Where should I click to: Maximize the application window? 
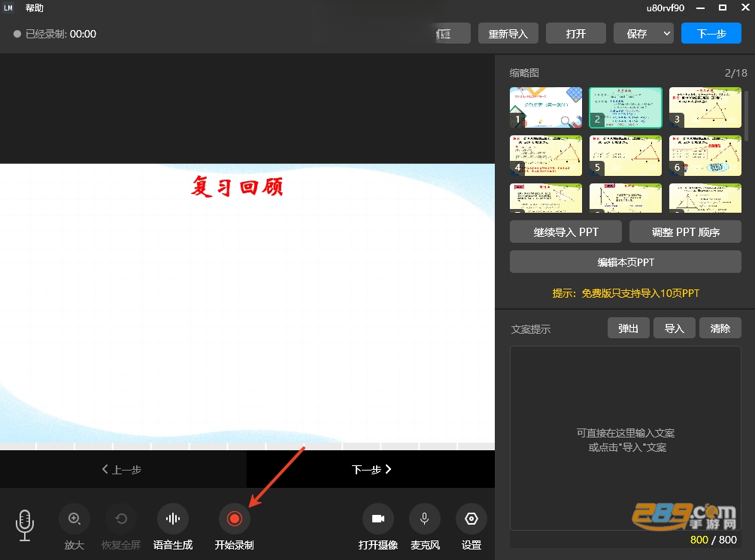tap(722, 8)
